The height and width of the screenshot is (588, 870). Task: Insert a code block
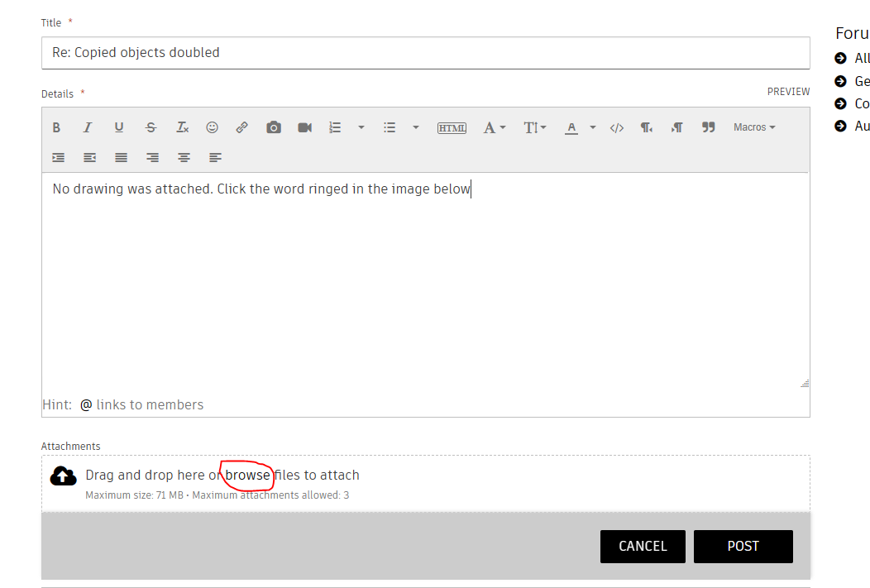pyautogui.click(x=616, y=127)
